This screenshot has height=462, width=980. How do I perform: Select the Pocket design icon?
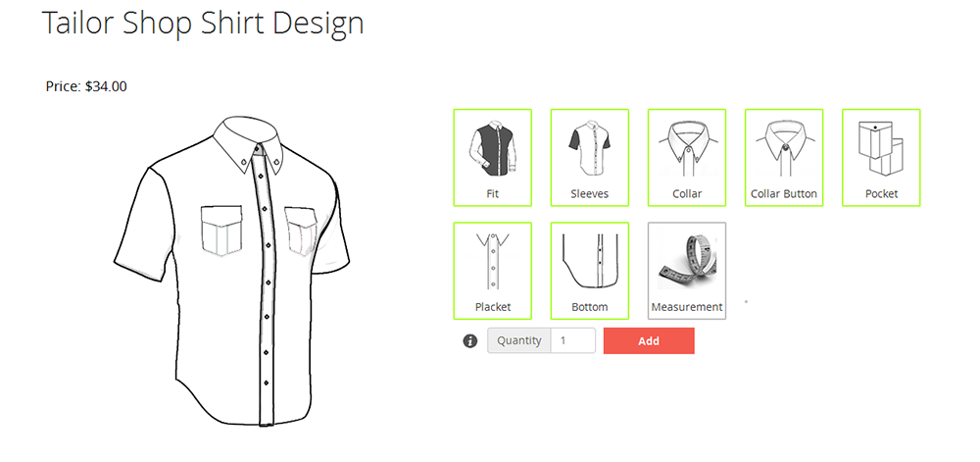click(881, 158)
